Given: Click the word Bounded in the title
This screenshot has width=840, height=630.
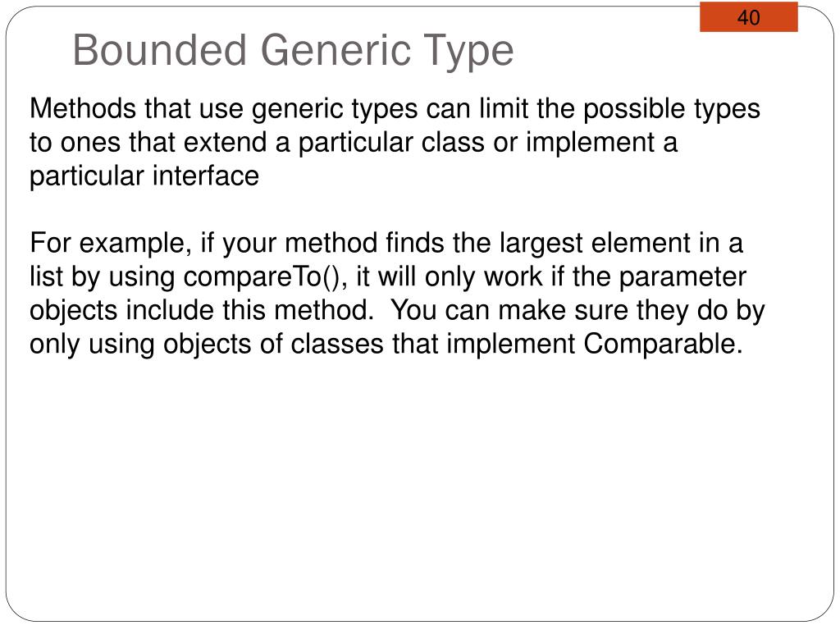Looking at the screenshot, I should pos(160,51).
